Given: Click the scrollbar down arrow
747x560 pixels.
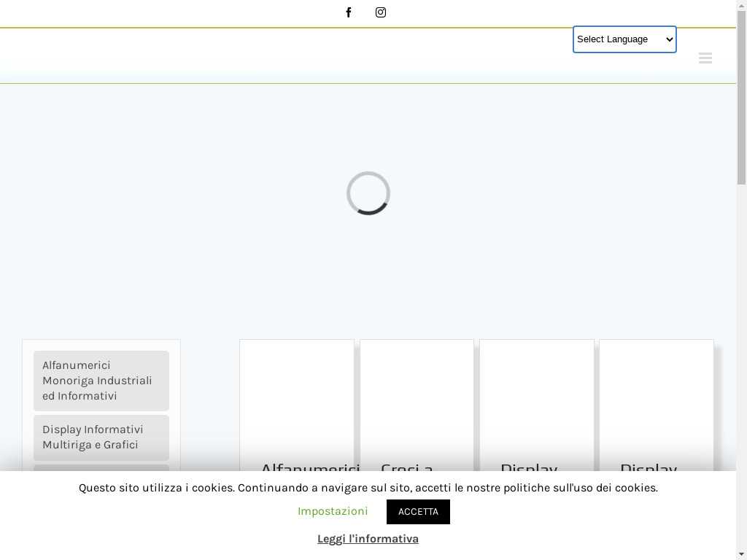Looking at the screenshot, I should point(741,554).
